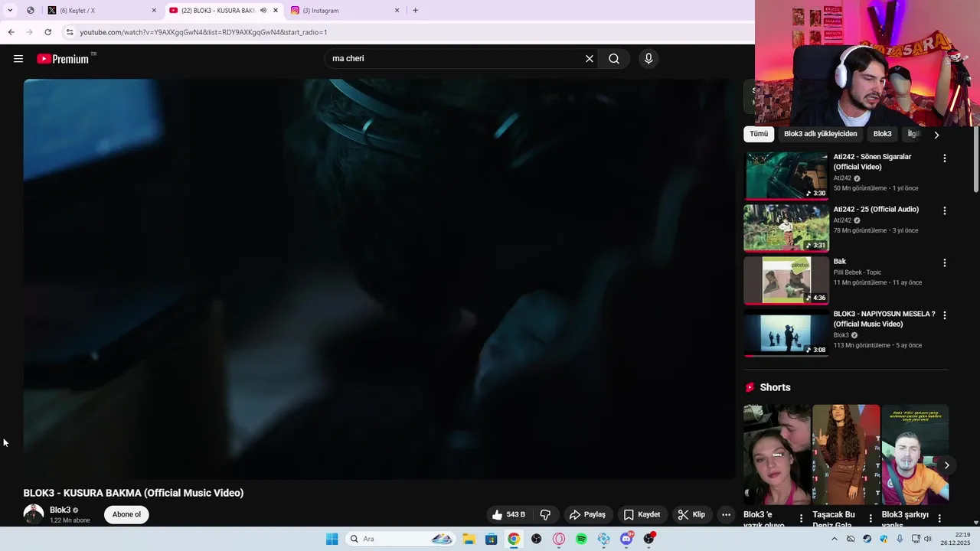Reload the page
The height and width of the screenshot is (551, 980).
47,32
